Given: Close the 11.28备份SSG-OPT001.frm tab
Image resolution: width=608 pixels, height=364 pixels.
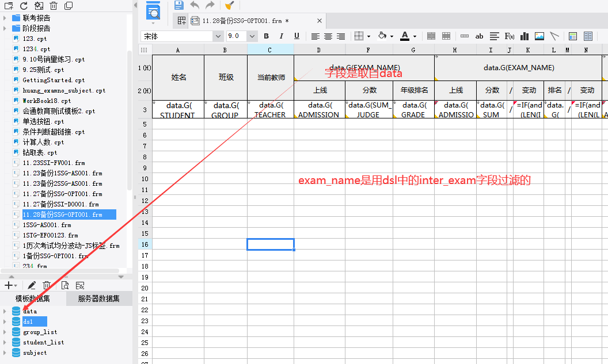Looking at the screenshot, I should pos(320,21).
